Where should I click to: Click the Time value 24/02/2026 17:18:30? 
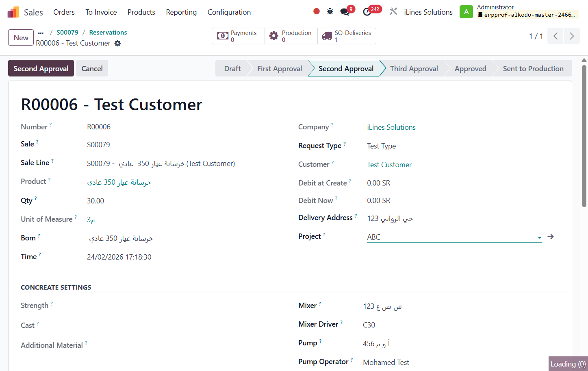[119, 257]
